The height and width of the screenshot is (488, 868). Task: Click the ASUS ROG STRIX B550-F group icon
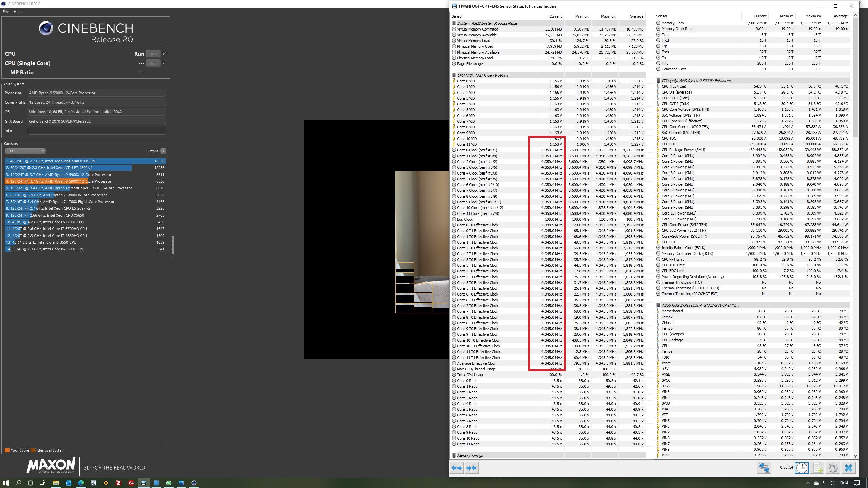658,305
